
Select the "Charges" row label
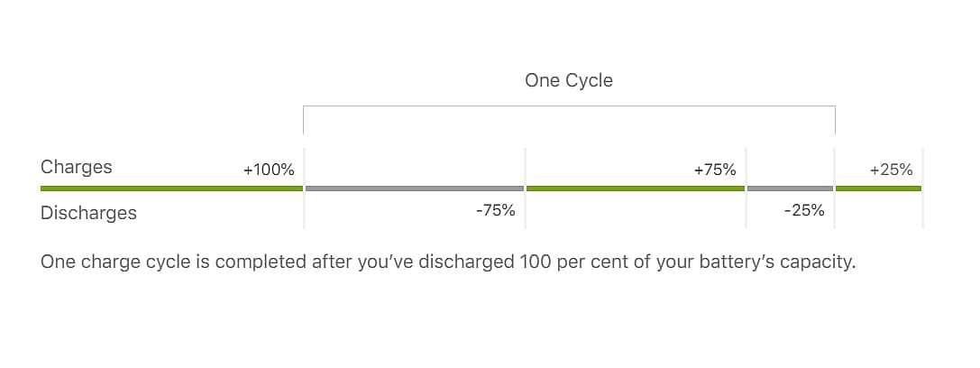(x=77, y=167)
